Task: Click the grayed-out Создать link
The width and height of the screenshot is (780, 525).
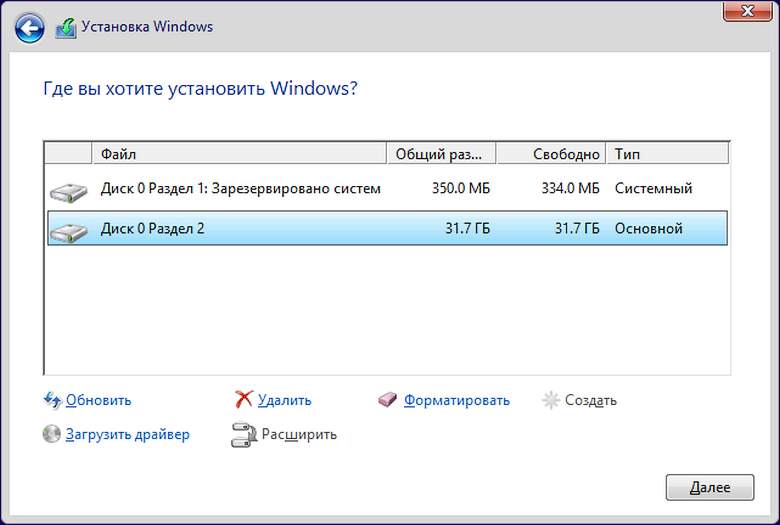Action: pyautogui.click(x=590, y=400)
